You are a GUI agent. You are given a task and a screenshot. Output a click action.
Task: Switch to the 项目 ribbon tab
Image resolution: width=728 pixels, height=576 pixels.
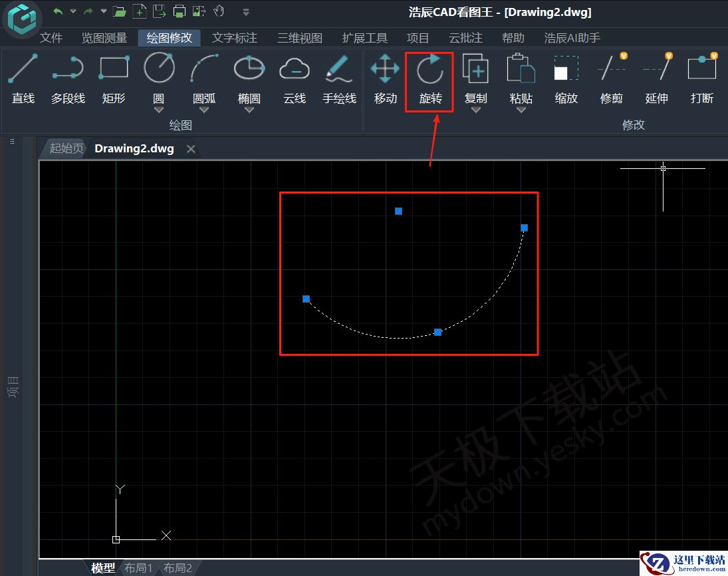coord(418,38)
